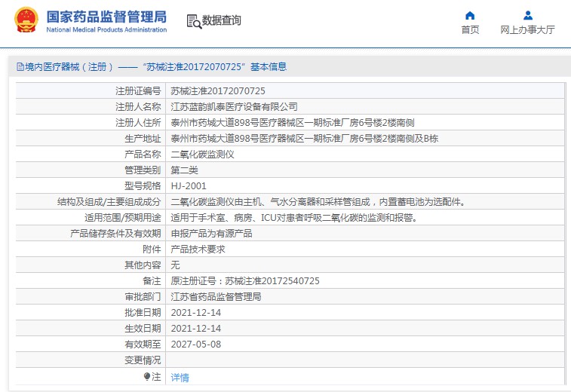
Task: Click the 注册人住所 address value ending 2楼南侧
Action: click(293, 123)
